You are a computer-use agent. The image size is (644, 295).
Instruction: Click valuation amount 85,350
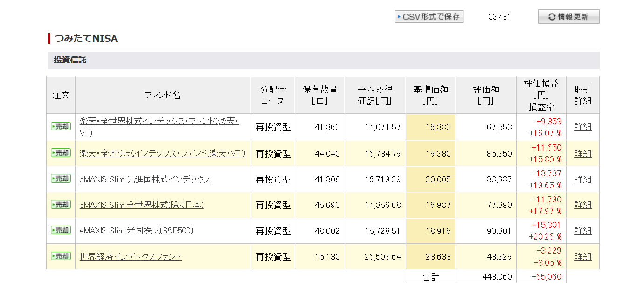(499, 153)
